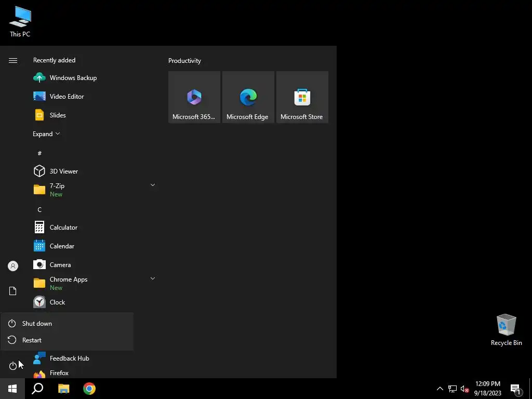Image resolution: width=532 pixels, height=399 pixels.
Task: Open taskbar Search
Action: (x=37, y=389)
